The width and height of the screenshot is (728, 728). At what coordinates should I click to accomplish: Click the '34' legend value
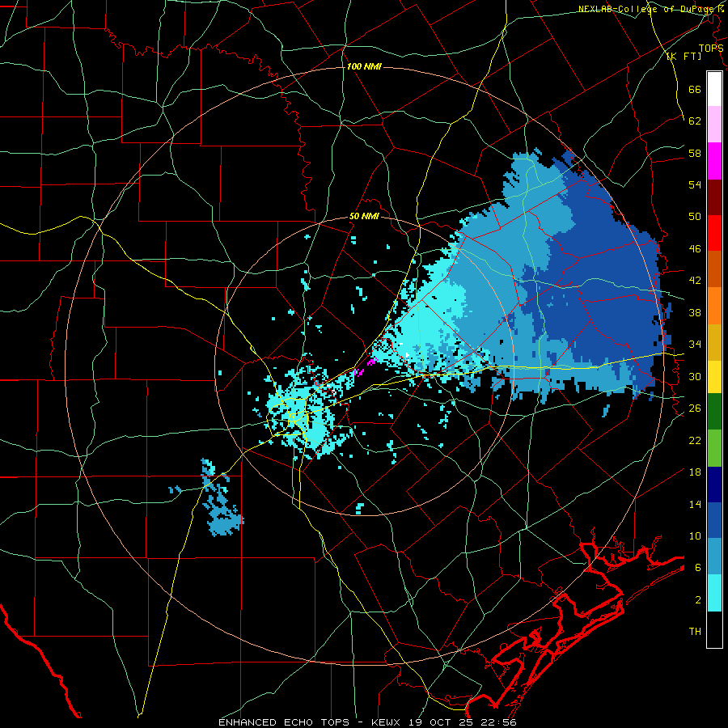(x=695, y=345)
